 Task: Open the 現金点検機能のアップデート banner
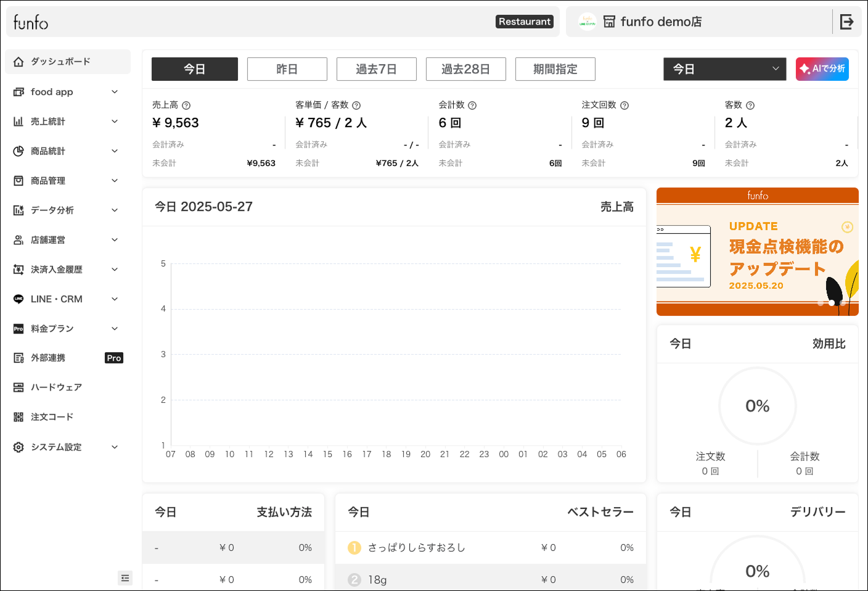(x=758, y=252)
